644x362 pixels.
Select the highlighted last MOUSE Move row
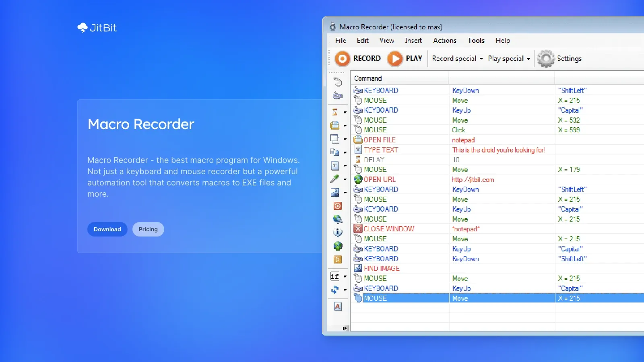(497, 298)
